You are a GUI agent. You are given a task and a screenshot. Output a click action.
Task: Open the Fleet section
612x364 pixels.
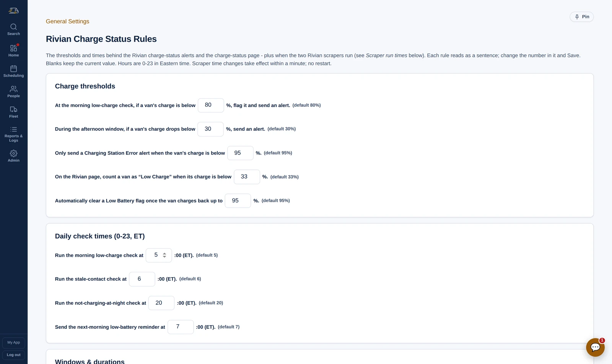tap(14, 112)
